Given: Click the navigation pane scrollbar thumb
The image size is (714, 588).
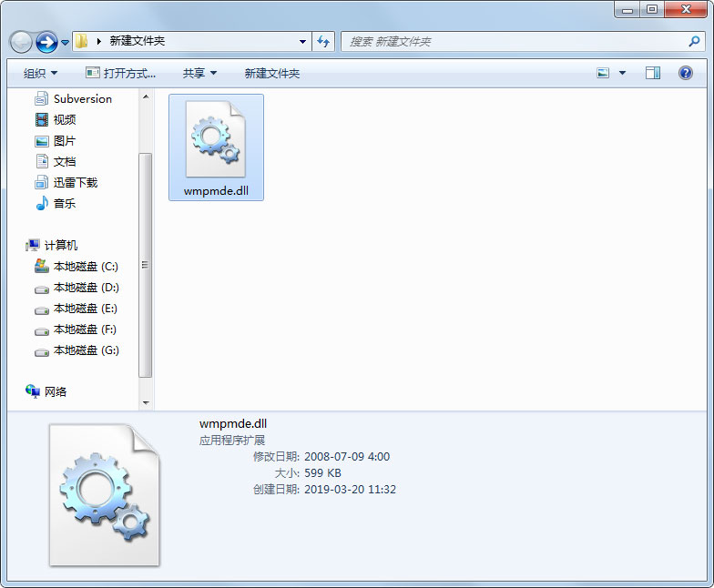Looking at the screenshot, I should click(x=146, y=266).
